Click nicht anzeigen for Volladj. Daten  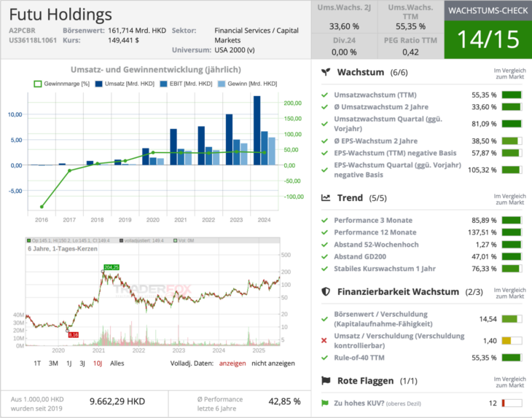pos(273,363)
